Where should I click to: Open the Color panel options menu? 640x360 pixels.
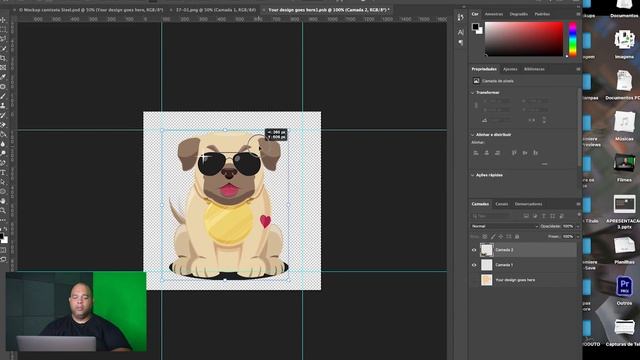pyautogui.click(x=578, y=14)
